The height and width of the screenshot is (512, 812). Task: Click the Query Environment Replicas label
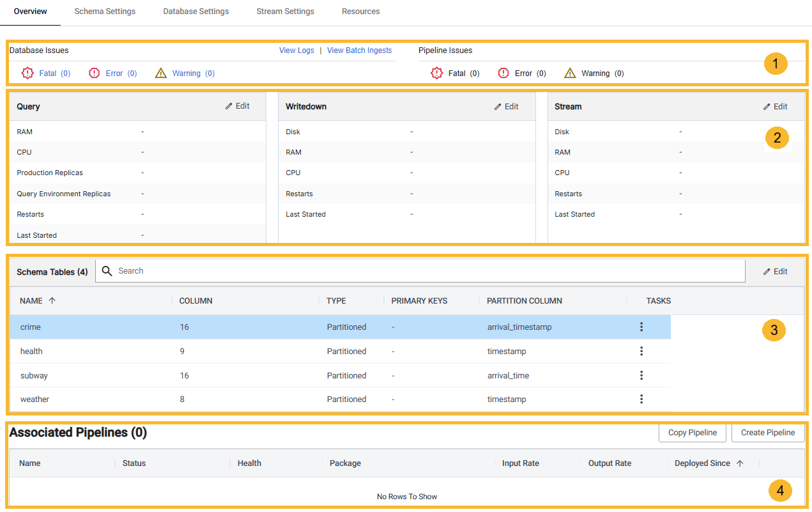64,194
